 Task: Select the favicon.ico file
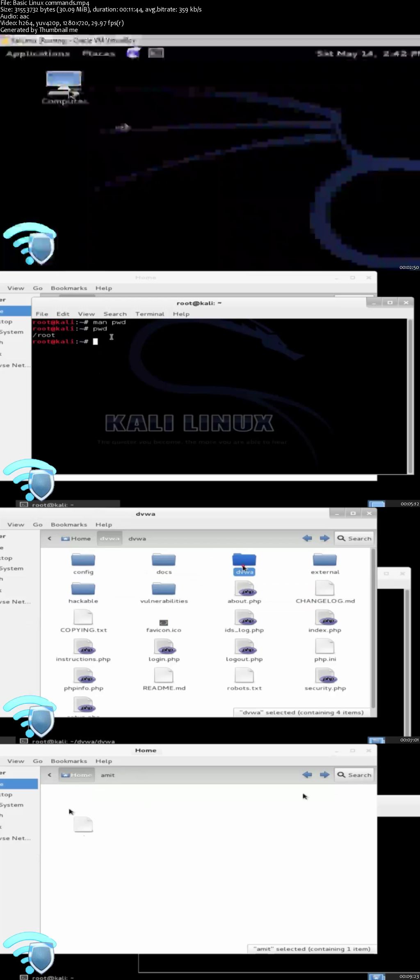point(164,626)
